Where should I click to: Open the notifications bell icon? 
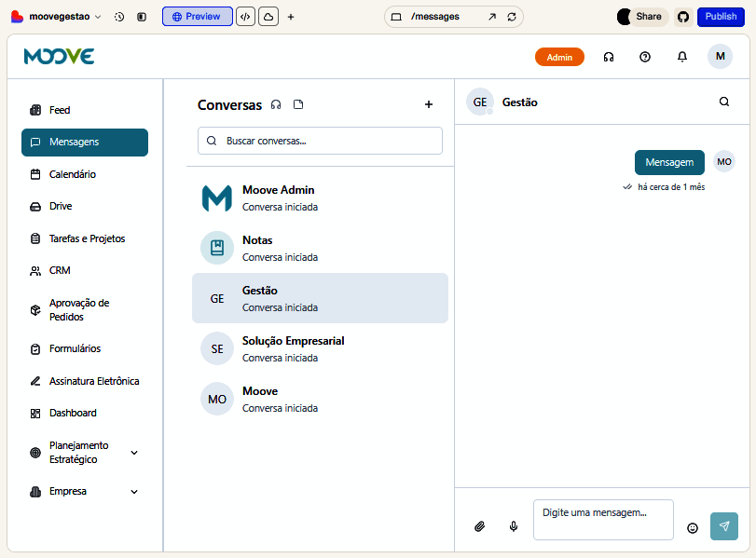pyautogui.click(x=682, y=57)
